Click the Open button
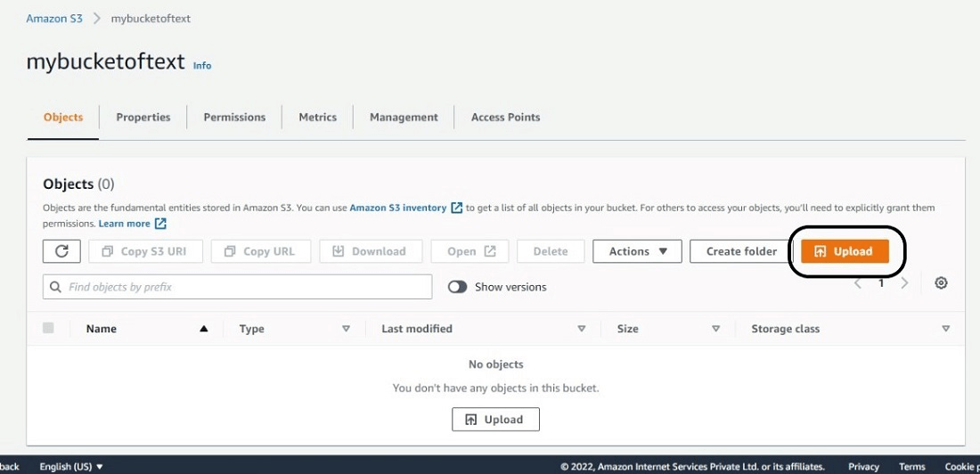 (x=470, y=251)
